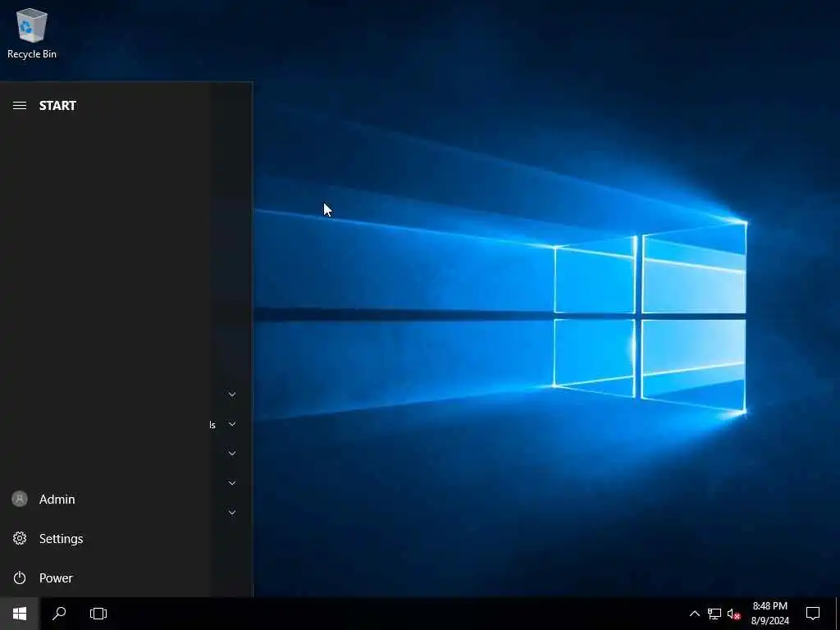This screenshot has height=630, width=840.
Task: Open Task View from the taskbar
Action: (98, 614)
